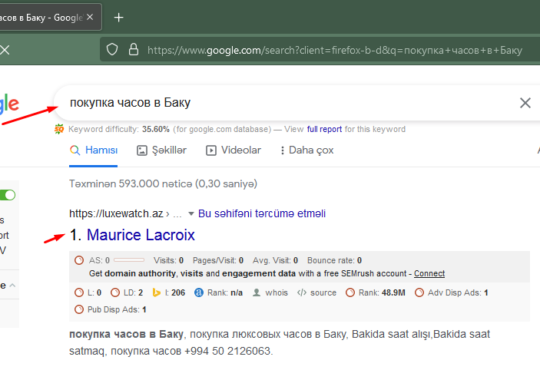Open the Maurice Lacroix search result

click(x=141, y=235)
